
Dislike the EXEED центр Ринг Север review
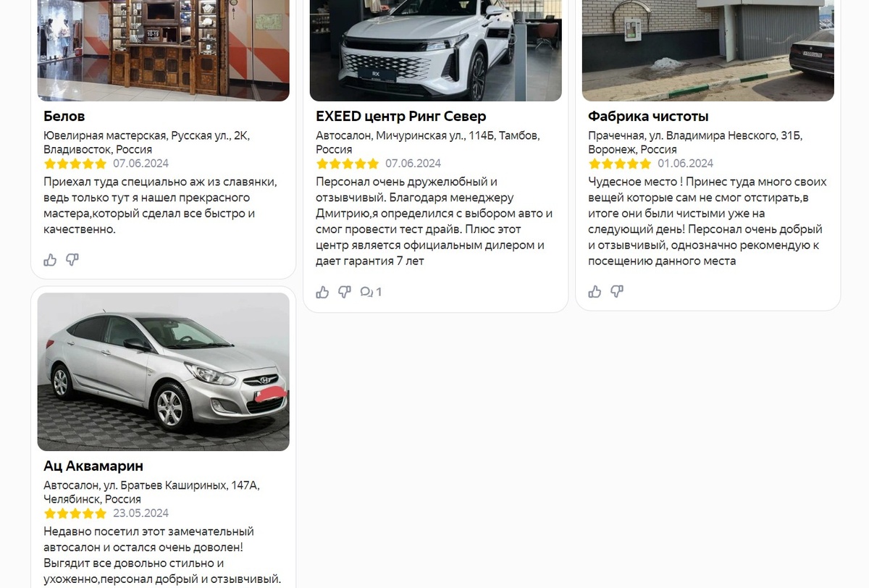[345, 292]
